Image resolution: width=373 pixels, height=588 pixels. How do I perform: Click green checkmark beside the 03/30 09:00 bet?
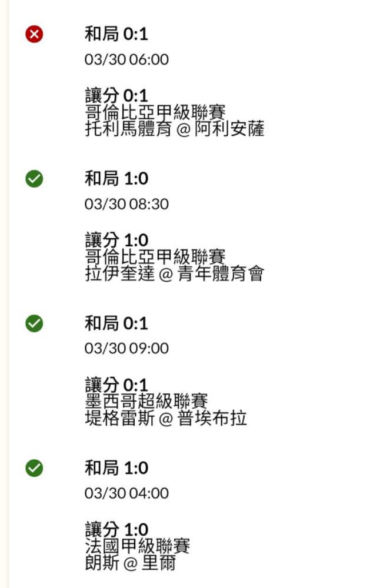pos(35,323)
